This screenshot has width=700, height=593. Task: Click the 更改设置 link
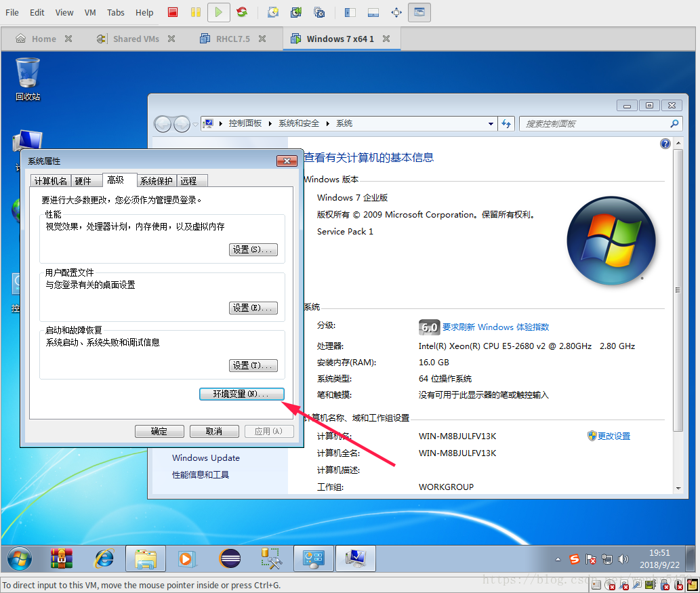[614, 436]
